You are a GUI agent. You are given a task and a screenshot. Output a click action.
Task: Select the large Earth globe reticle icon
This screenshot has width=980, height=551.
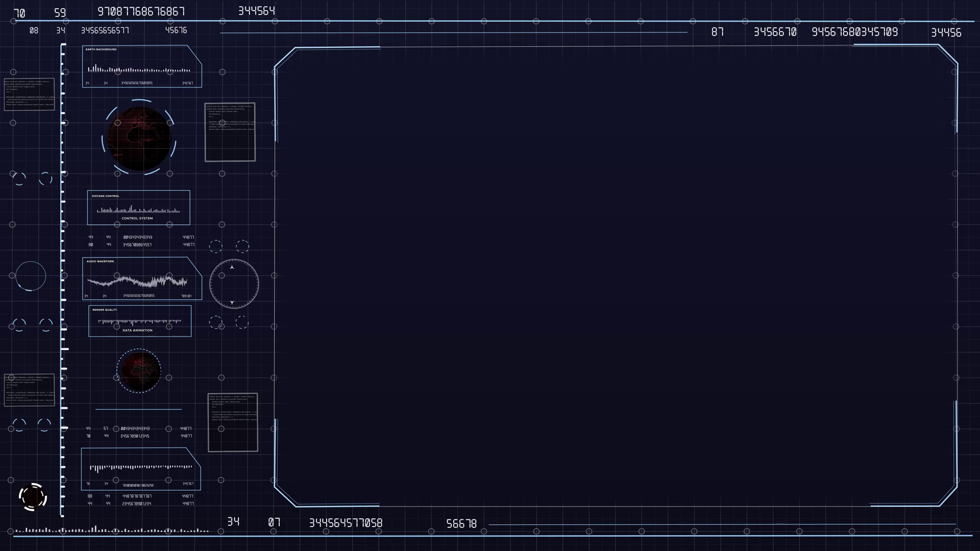138,136
